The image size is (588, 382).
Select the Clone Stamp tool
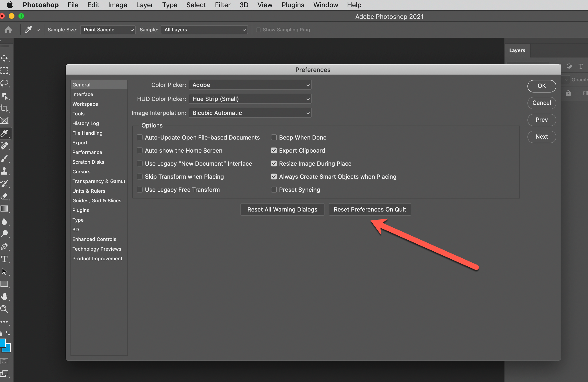(5, 171)
